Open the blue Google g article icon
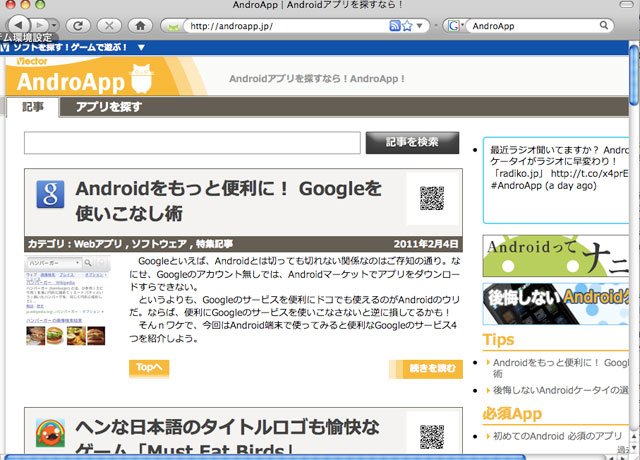Viewport: 640px width, 460px height. point(50,194)
